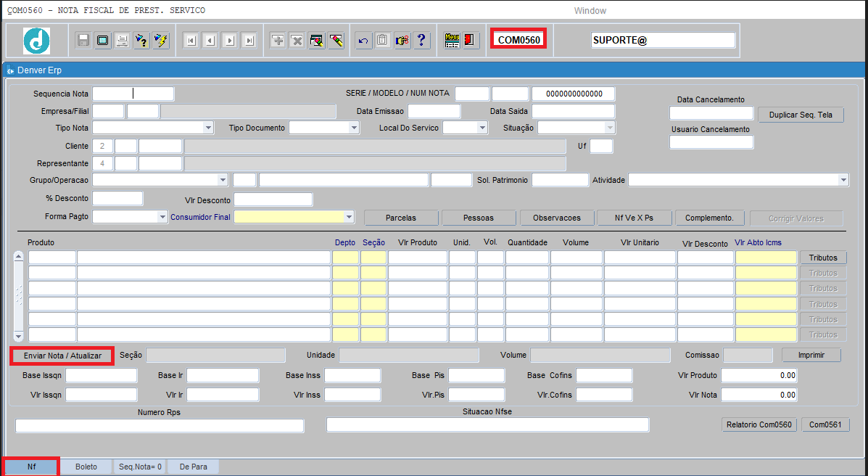Click the Imprimir button
This screenshot has height=476, width=868.
click(x=811, y=355)
